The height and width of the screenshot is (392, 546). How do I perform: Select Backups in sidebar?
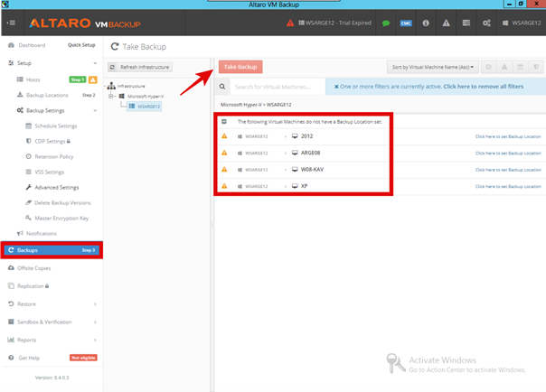click(x=52, y=250)
